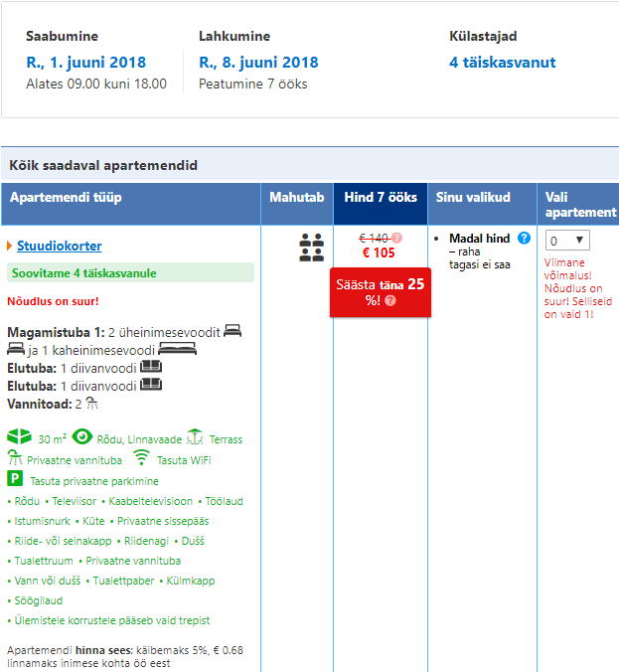Open the Stuudiokorter apartment link
The width and height of the screenshot is (619, 672).
tap(59, 246)
